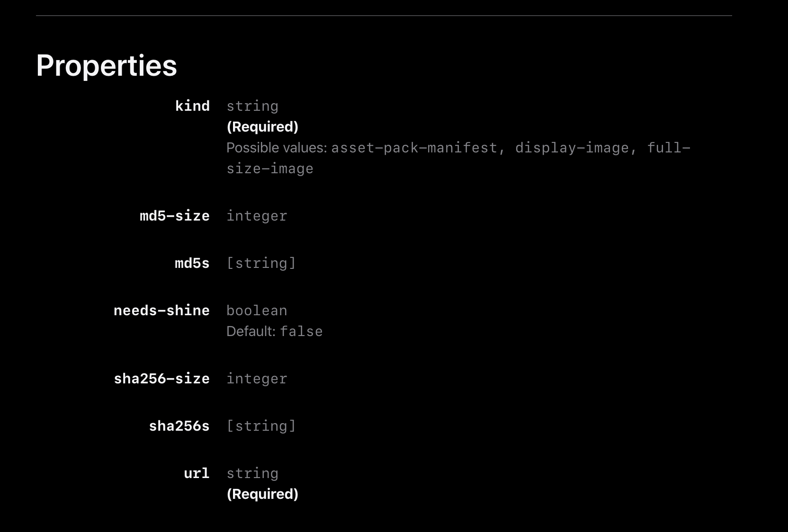Click the integer type of sha256-size

coord(257,379)
